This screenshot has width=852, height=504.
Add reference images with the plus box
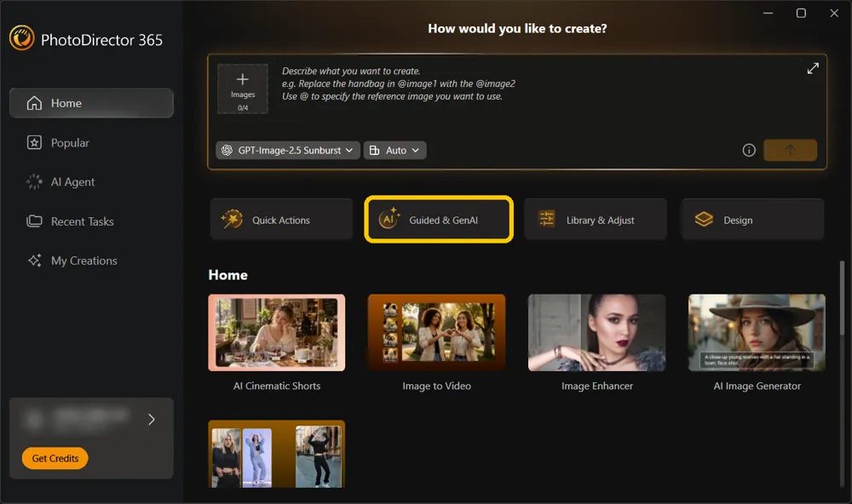coord(242,89)
